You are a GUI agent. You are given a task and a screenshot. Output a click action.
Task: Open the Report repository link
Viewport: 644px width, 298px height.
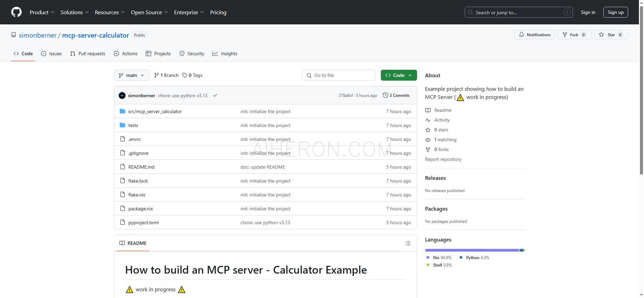[x=443, y=159]
